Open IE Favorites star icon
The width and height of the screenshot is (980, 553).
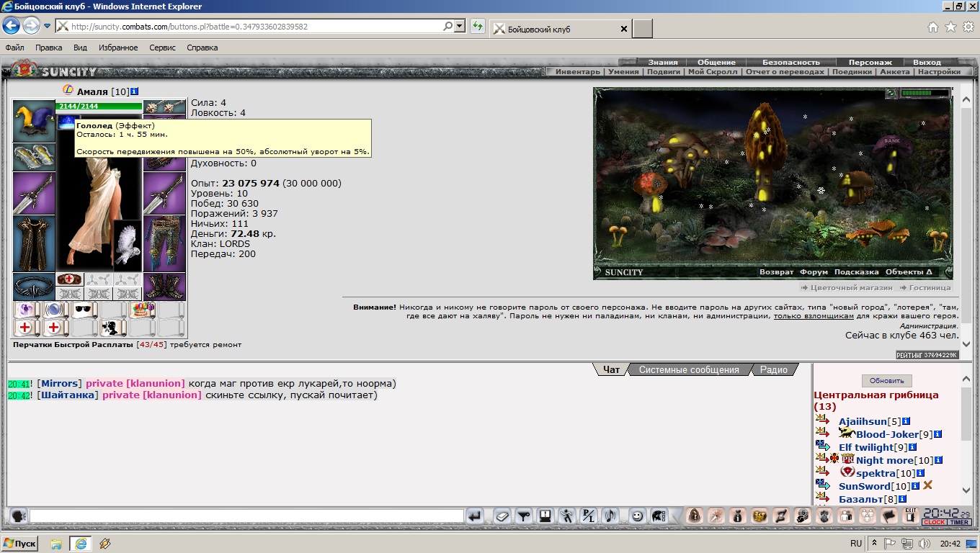coord(950,27)
